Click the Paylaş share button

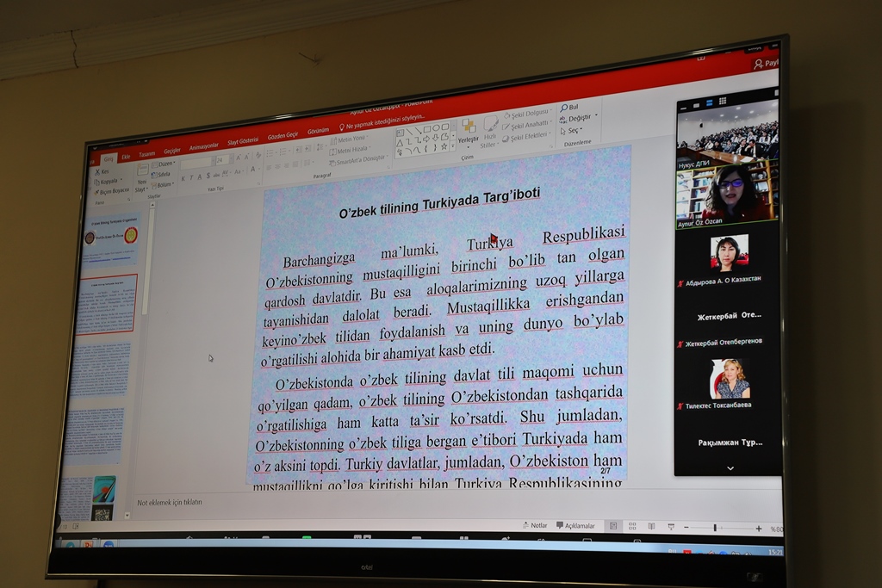[764, 63]
